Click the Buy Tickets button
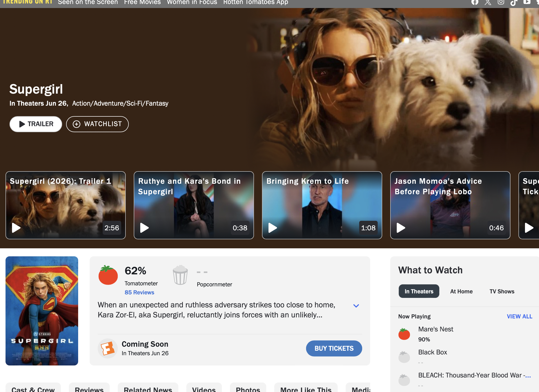 [x=334, y=348]
